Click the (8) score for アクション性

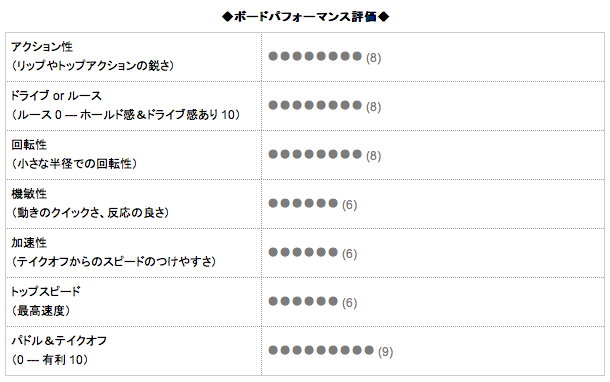[x=373, y=58]
